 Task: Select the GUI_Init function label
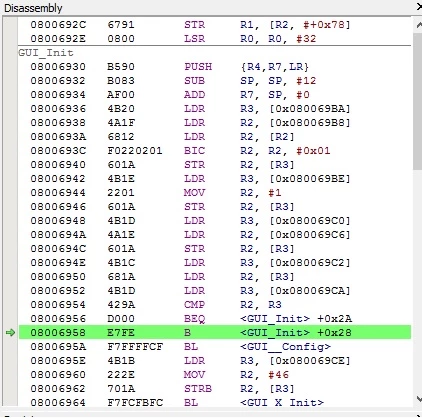tap(46, 53)
